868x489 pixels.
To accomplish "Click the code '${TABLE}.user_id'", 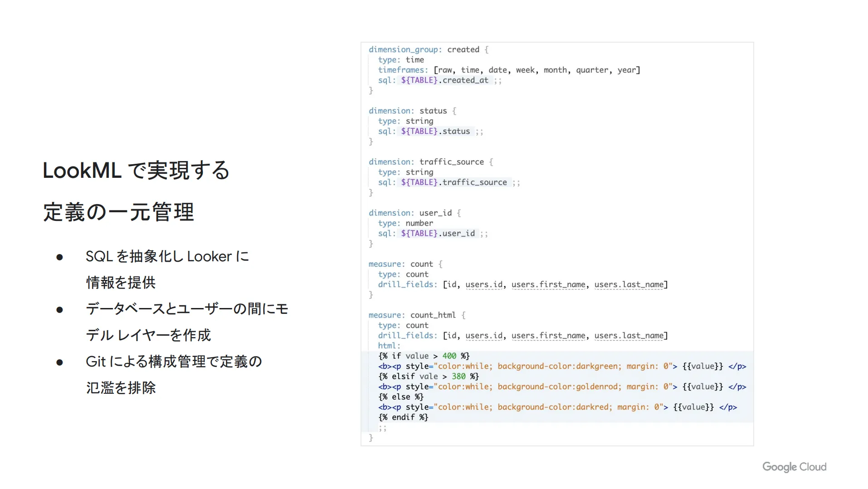I will point(438,233).
